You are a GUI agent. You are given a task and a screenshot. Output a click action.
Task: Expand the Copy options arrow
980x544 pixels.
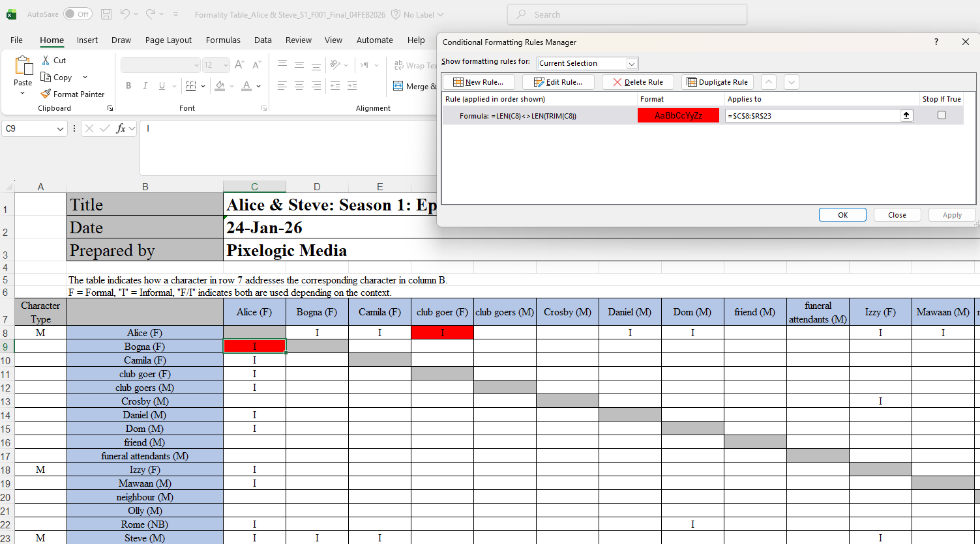pyautogui.click(x=85, y=78)
